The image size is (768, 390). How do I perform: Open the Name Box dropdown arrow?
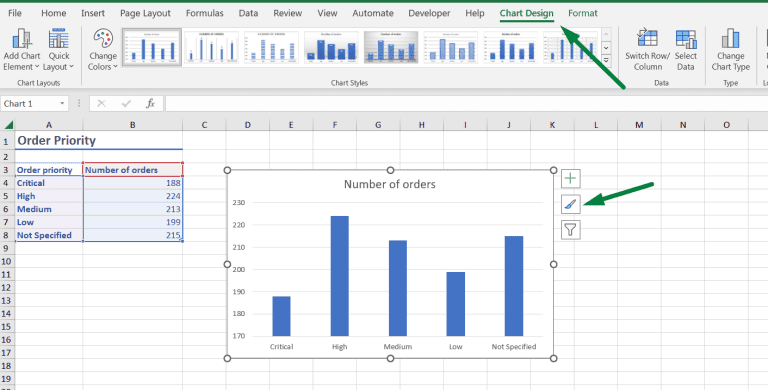(62, 103)
